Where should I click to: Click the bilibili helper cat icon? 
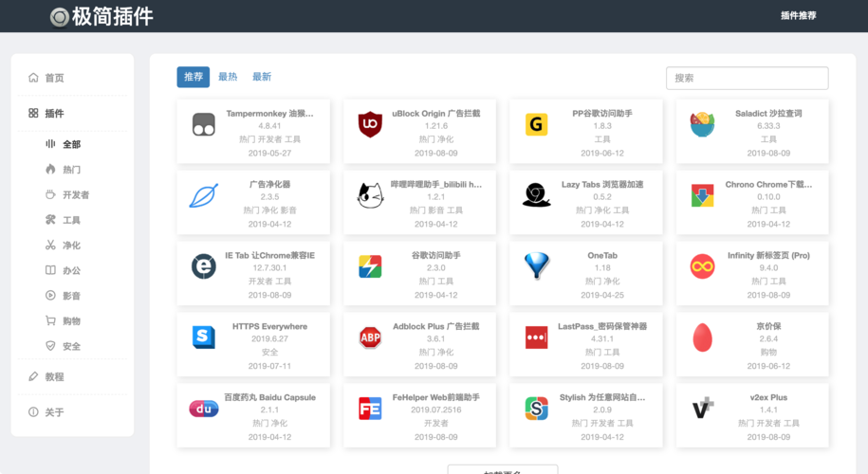coord(370,195)
